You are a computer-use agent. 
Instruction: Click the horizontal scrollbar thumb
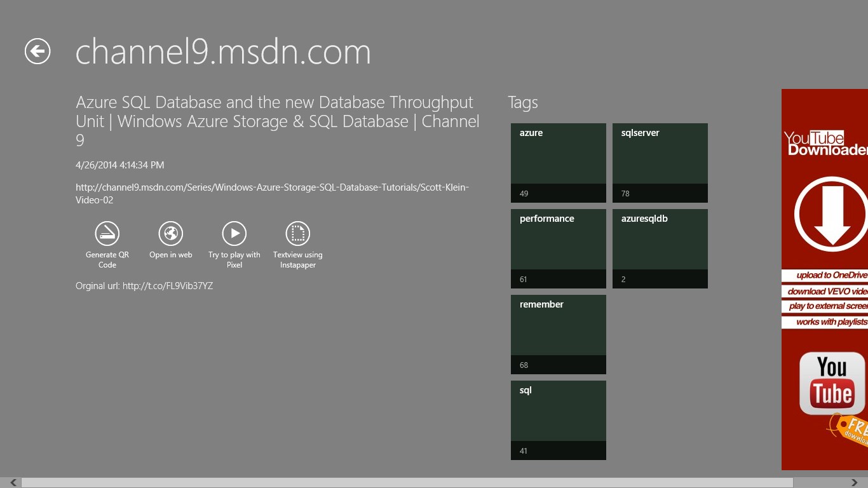[x=407, y=483]
